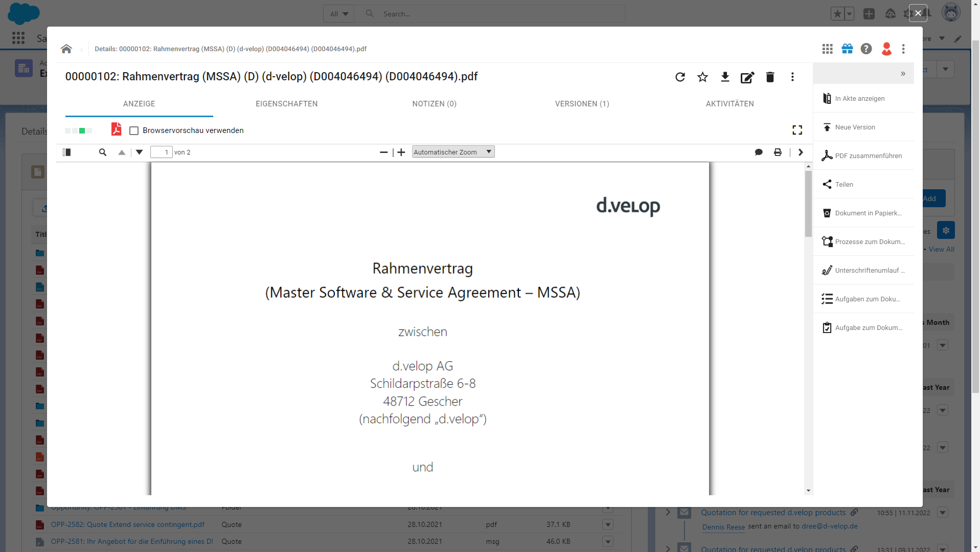Click Neue Version action
Image resolution: width=980 pixels, height=552 pixels.
[x=863, y=127]
